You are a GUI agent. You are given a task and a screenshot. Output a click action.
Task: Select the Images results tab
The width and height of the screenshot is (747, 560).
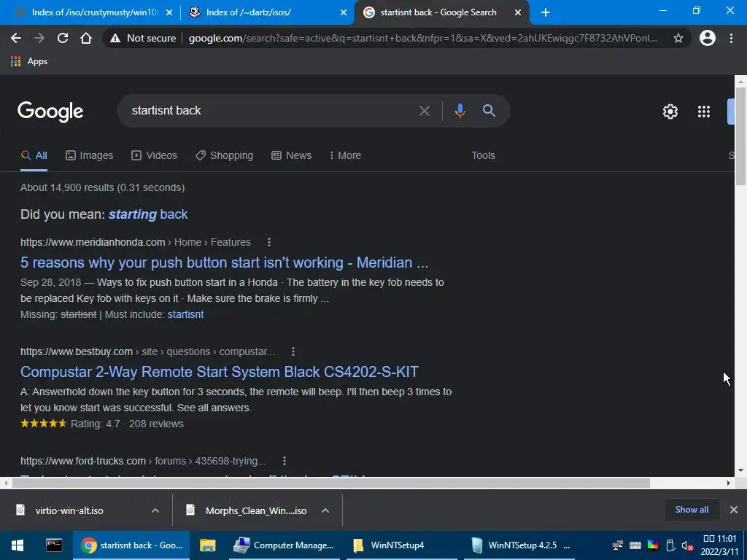[x=90, y=155]
